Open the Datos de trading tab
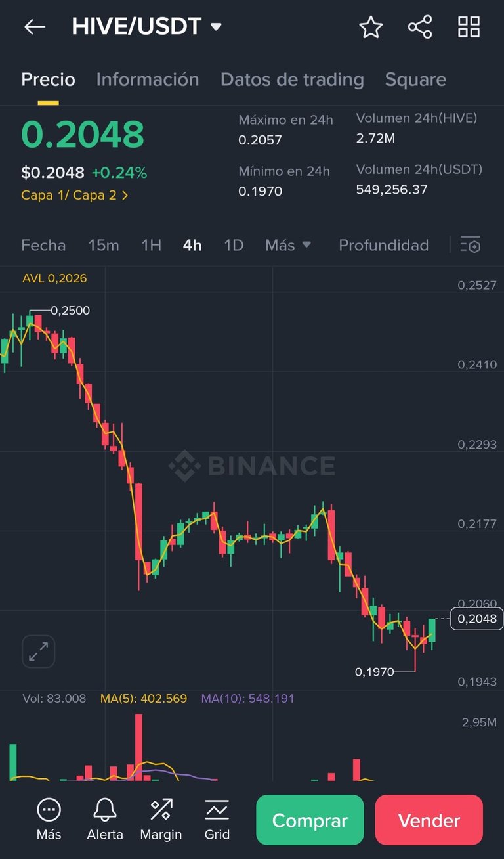 pyautogui.click(x=292, y=79)
